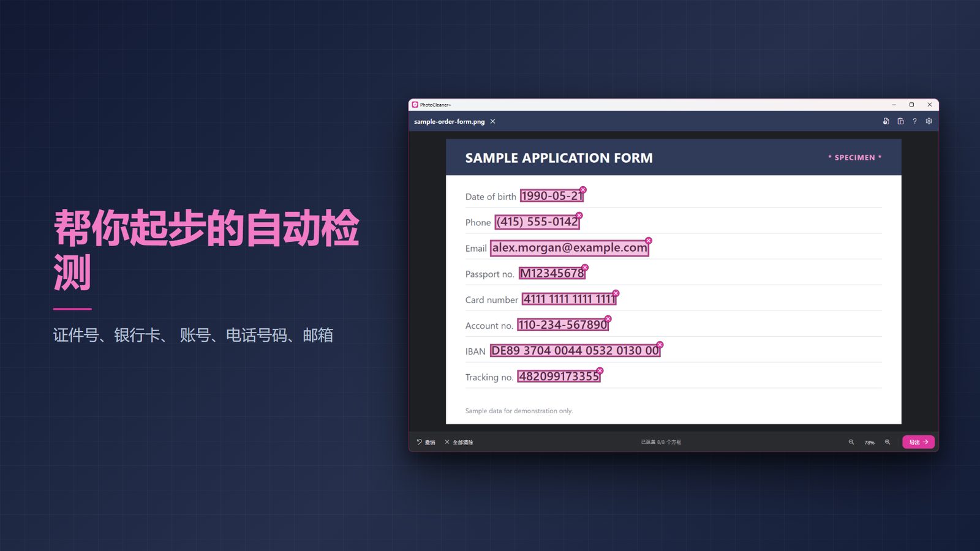This screenshot has height=551, width=980.
Task: Remove the redaction box on the date of birth
Action: point(583,190)
